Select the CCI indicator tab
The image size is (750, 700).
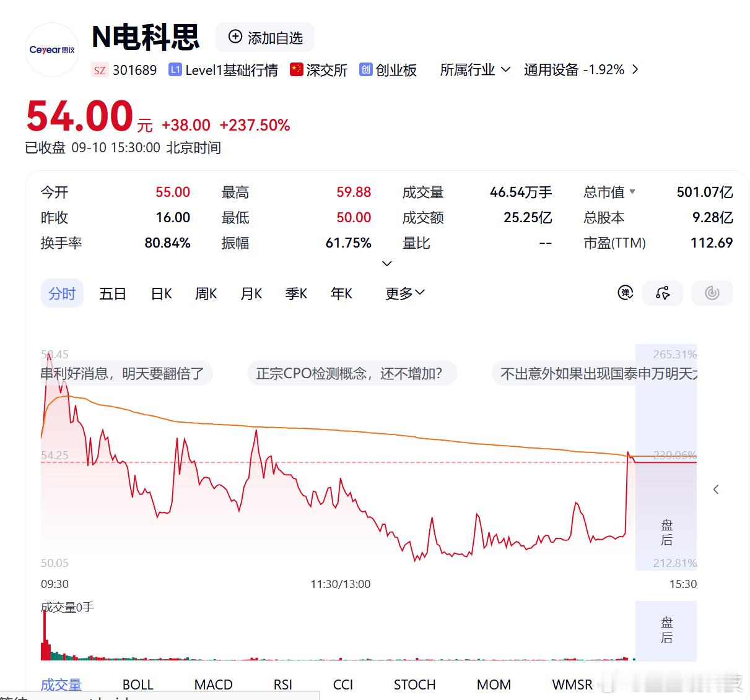342,685
